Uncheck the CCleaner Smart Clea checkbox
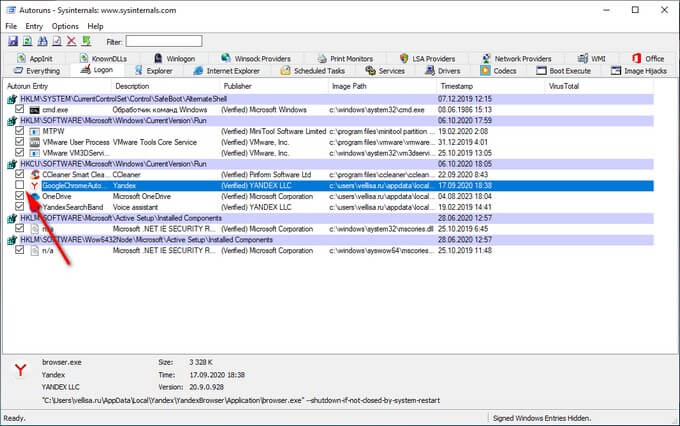The height and width of the screenshot is (426, 680). point(20,174)
